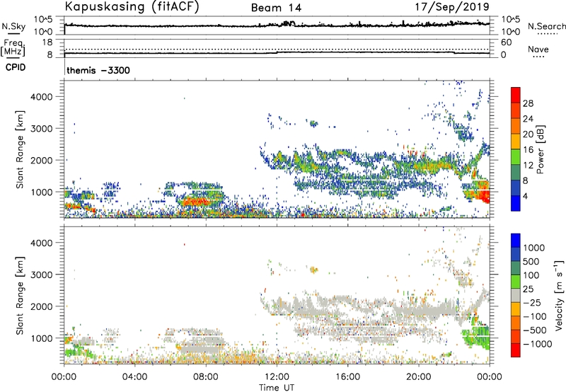Select the "20:00" time tick label
Image resolution: width=566 pixels, height=392 pixels.
coord(419,377)
